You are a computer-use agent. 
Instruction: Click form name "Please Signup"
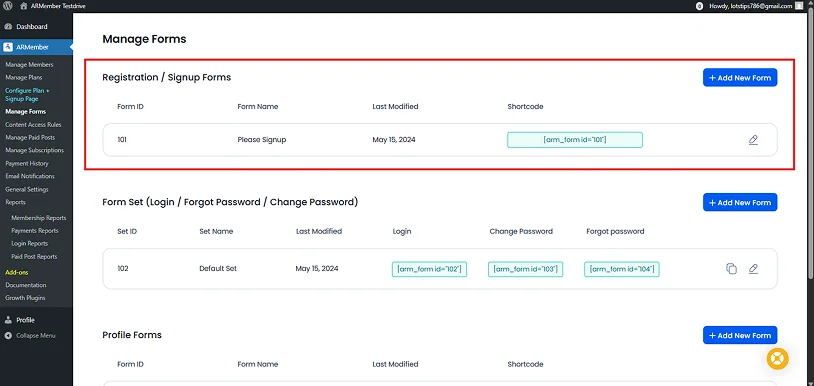(262, 140)
